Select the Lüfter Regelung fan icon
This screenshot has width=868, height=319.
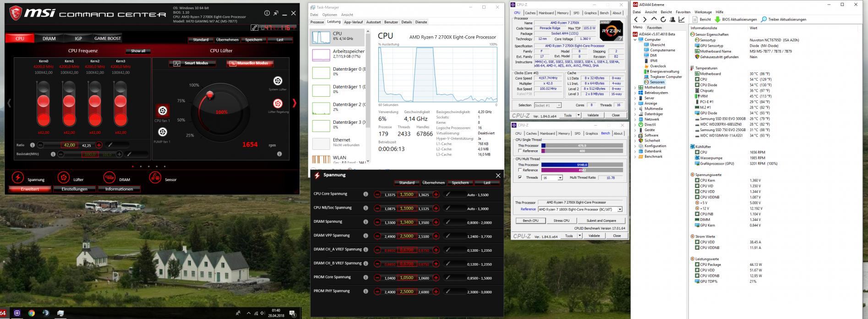coord(278,103)
